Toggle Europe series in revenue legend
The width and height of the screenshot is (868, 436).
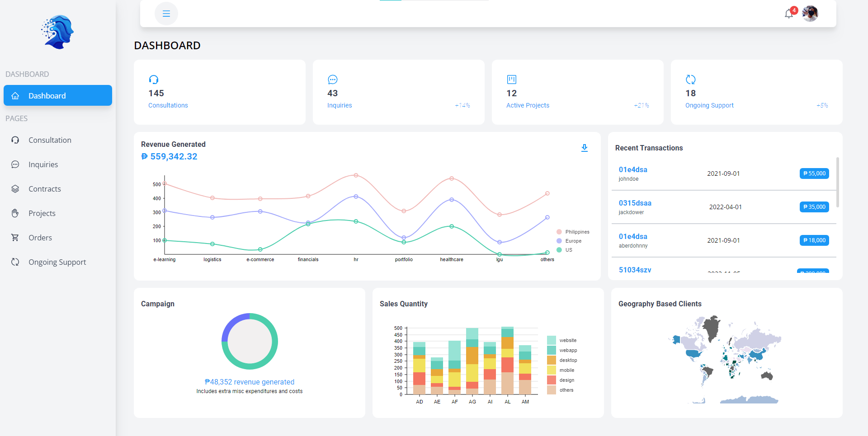569,241
